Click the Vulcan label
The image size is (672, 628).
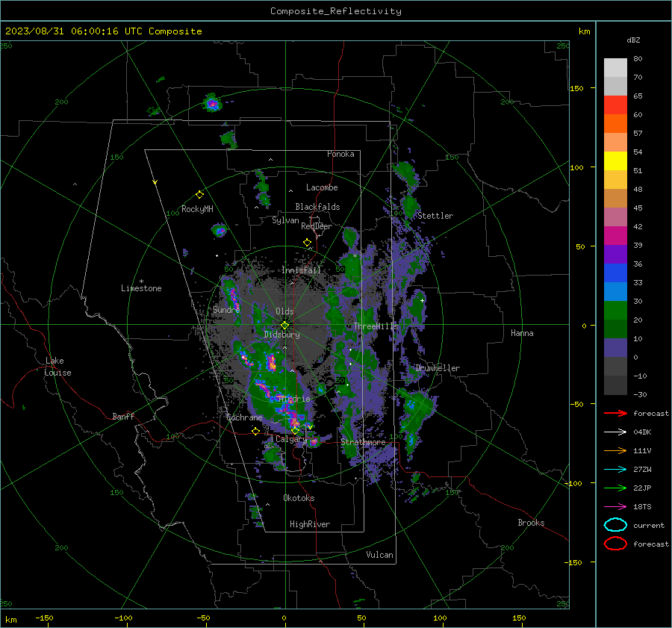(380, 555)
